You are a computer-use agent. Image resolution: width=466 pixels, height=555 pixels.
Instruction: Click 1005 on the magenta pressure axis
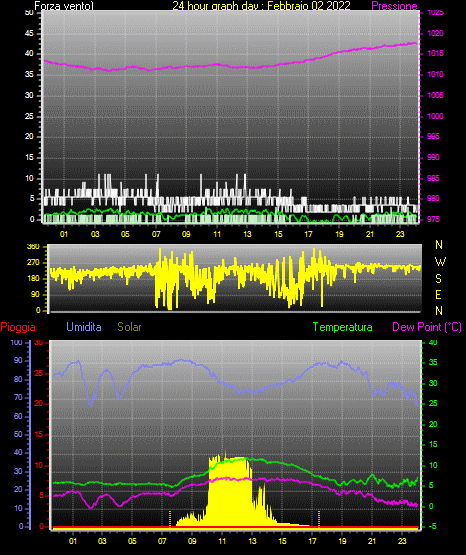point(435,95)
